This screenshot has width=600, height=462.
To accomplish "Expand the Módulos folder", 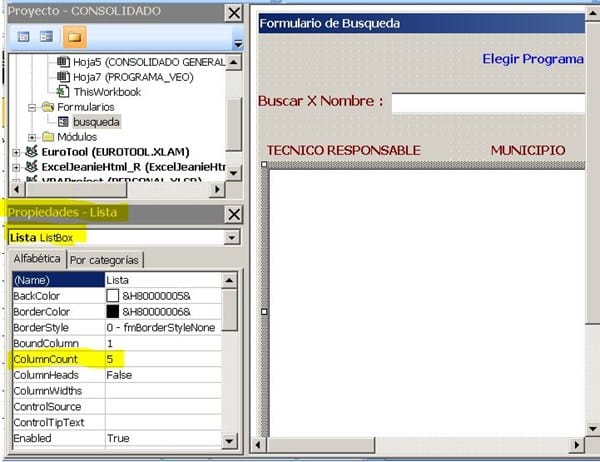I will 32,137.
